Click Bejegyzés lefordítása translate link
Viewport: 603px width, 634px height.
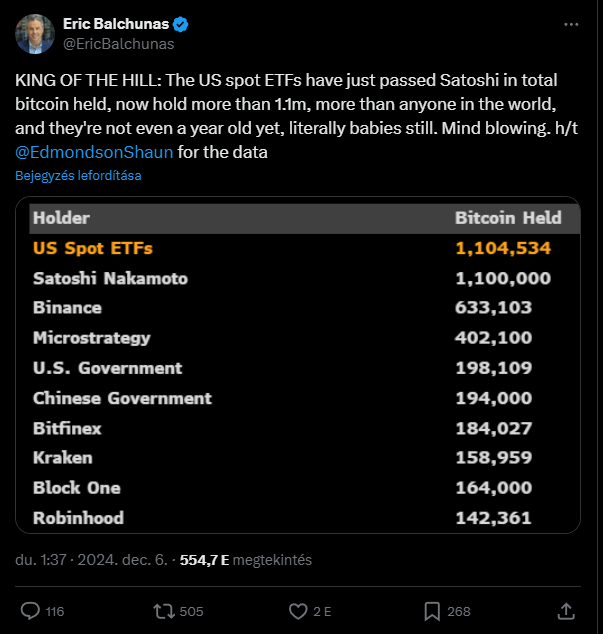click(78, 175)
